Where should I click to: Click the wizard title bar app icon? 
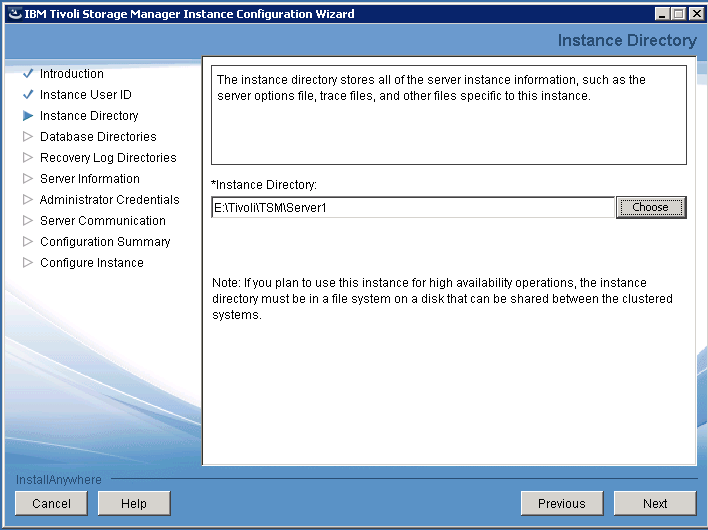[x=15, y=14]
